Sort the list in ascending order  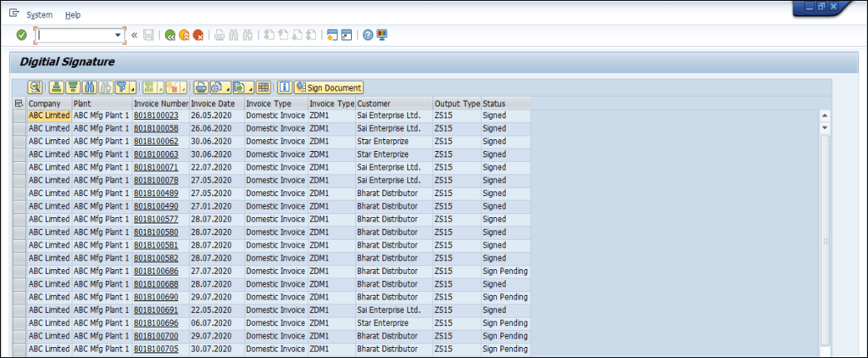click(56, 87)
